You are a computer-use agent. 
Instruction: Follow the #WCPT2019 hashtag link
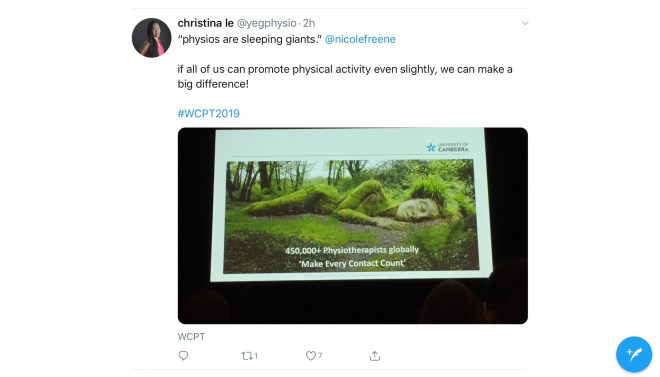[x=209, y=114]
